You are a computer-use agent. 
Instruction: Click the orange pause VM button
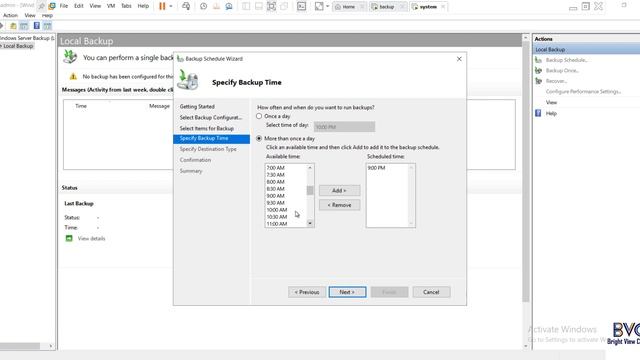162,6
